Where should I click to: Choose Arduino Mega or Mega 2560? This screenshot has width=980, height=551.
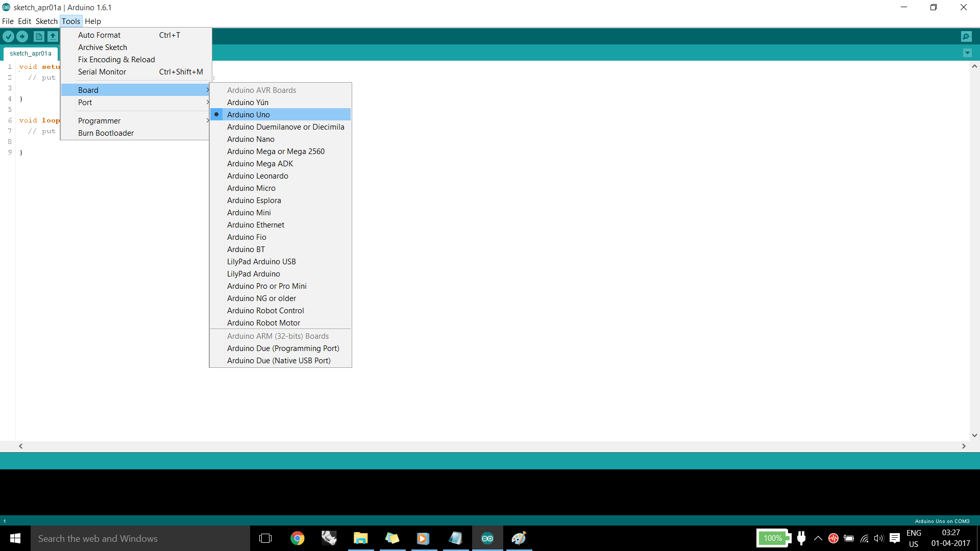coord(280,152)
